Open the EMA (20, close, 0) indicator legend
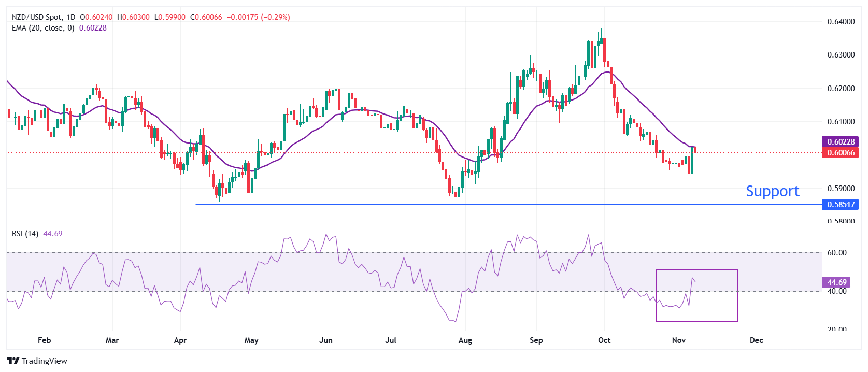Image resolution: width=868 pixels, height=372 pixels. (43, 28)
